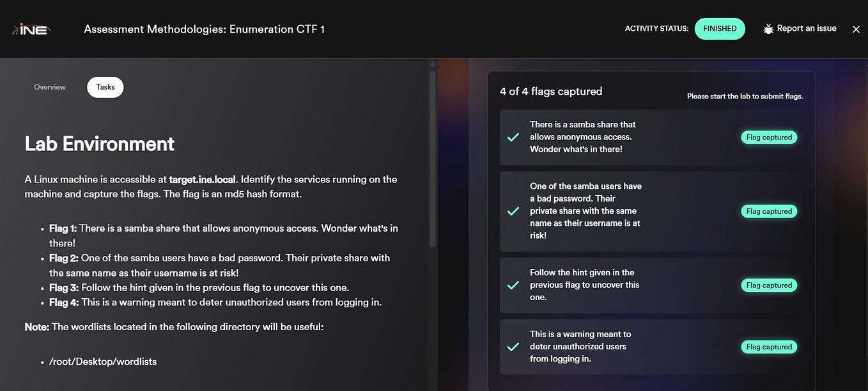Click Flag captured badge for anonymous samba share
Image resolution: width=868 pixels, height=391 pixels.
tap(769, 137)
